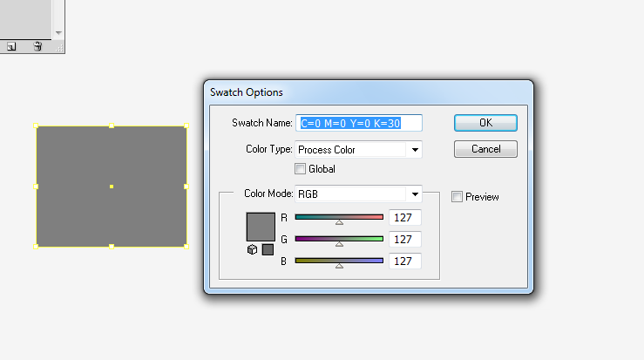The image size is (644, 360).
Task: Click the top-left selection handle of the rectangle
Action: [x=37, y=126]
